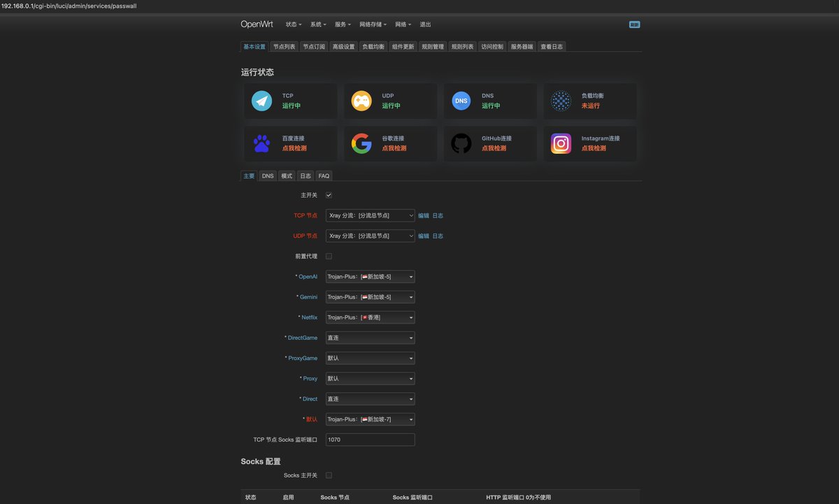Open the UDP 节点 dropdown
839x504 pixels.
(370, 236)
